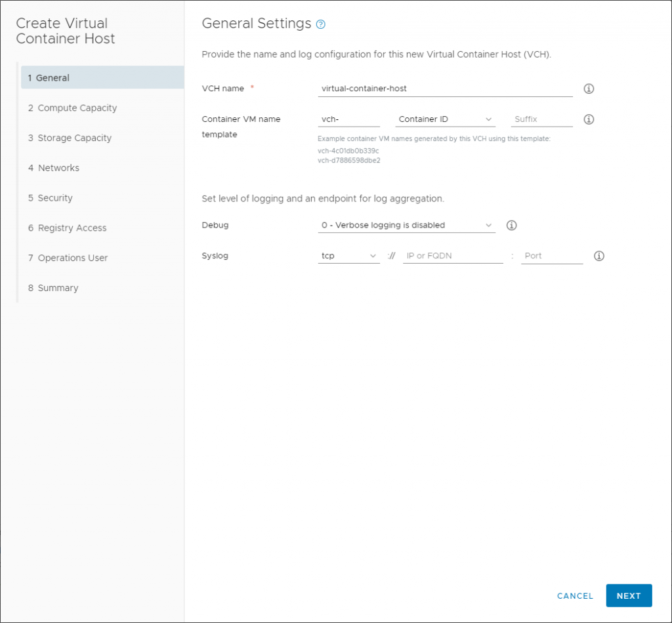Navigate to the Summary step
Viewport: 672px width, 623px height.
[58, 288]
